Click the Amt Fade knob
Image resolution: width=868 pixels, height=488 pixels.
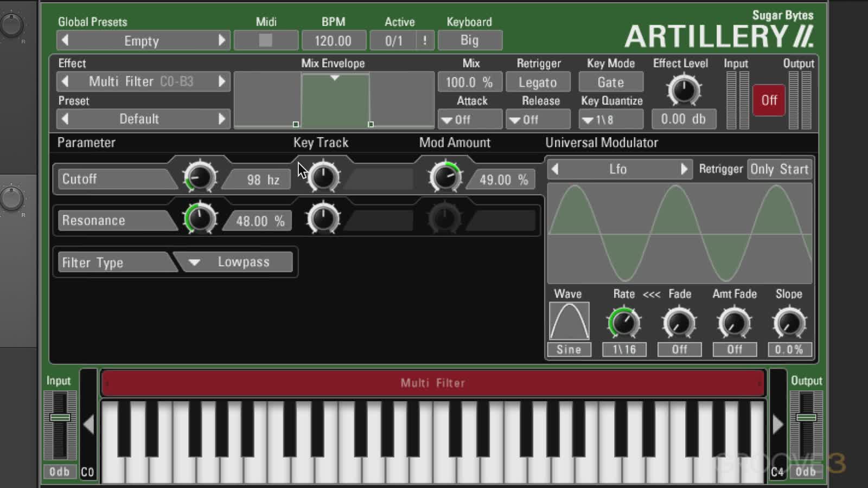coord(735,323)
